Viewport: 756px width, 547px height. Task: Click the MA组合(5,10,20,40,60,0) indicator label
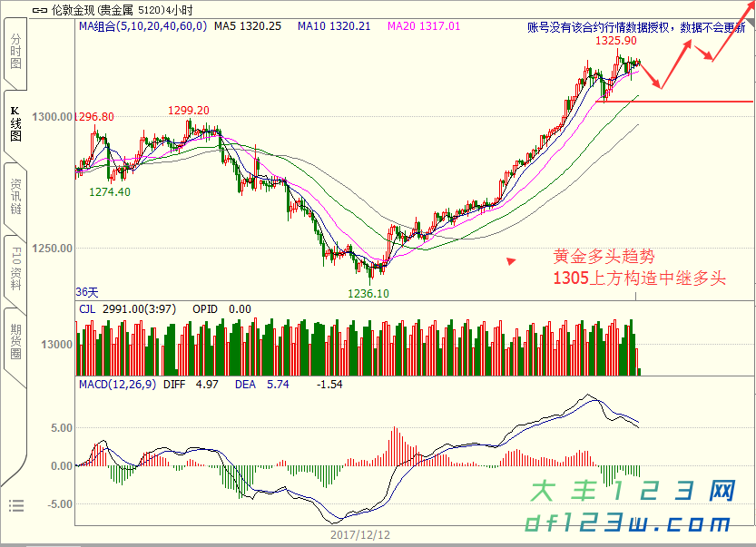tap(142, 27)
